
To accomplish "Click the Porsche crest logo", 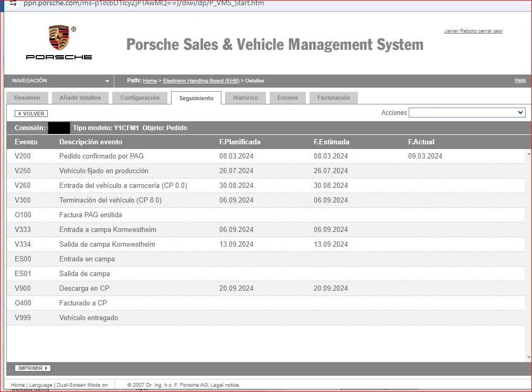I will tap(59, 37).
